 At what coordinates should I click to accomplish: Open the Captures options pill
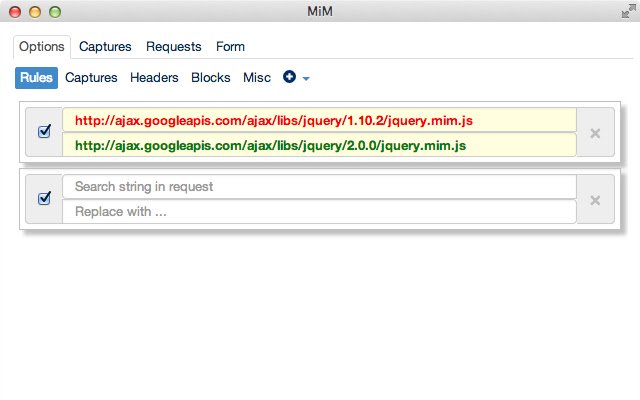click(91, 78)
